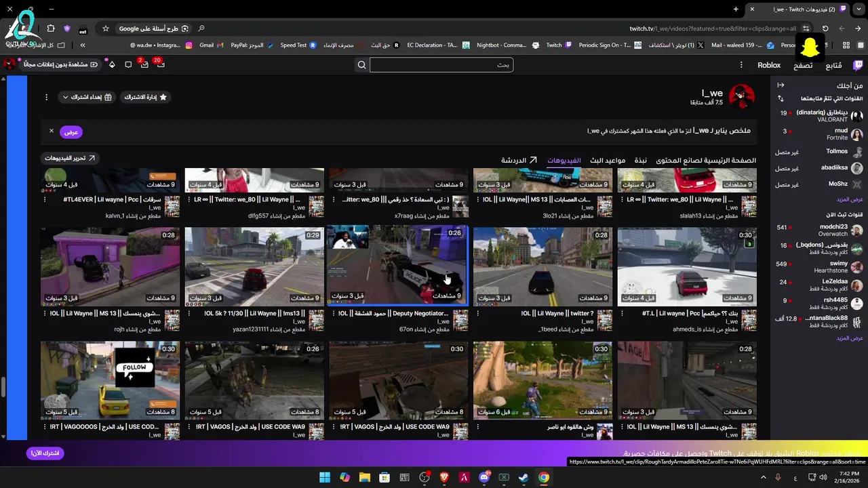Viewport: 868px width, 488px height.
Task: Click the Brave browser taskbar icon
Action: [x=444, y=477]
